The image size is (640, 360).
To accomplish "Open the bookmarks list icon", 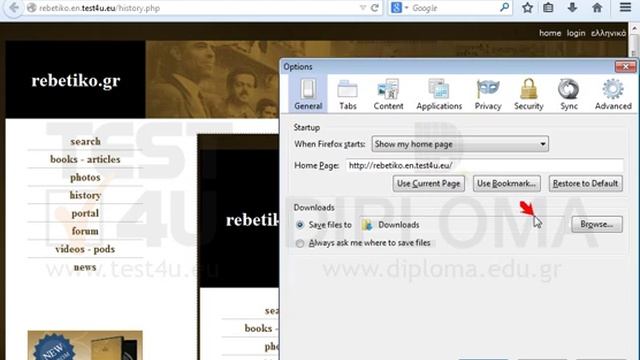I will 548,8.
